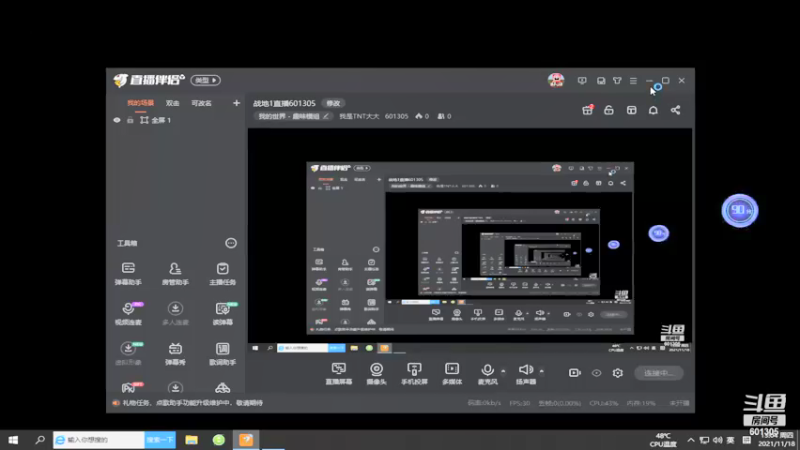
Task: Add the 手机投屏 phone screen-cast source
Action: (414, 373)
